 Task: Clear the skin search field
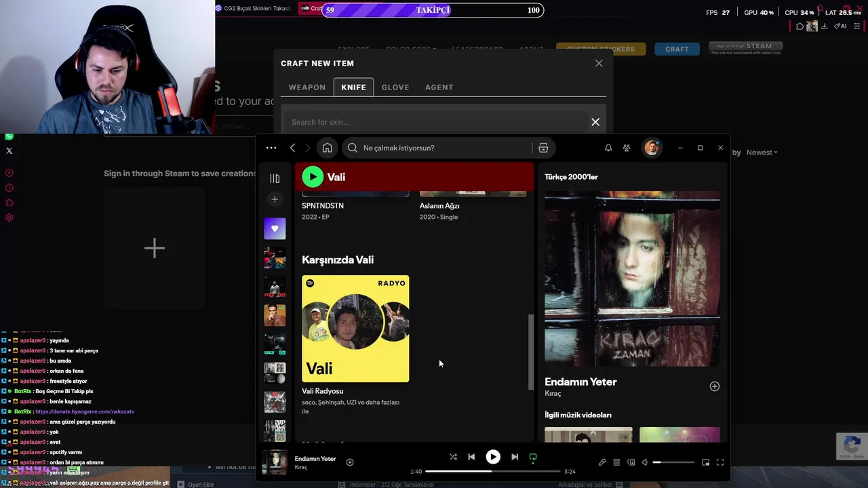[x=595, y=122]
